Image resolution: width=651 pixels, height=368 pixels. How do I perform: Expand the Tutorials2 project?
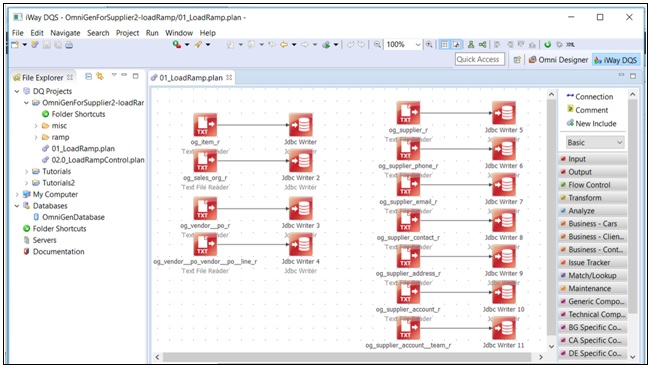26,183
